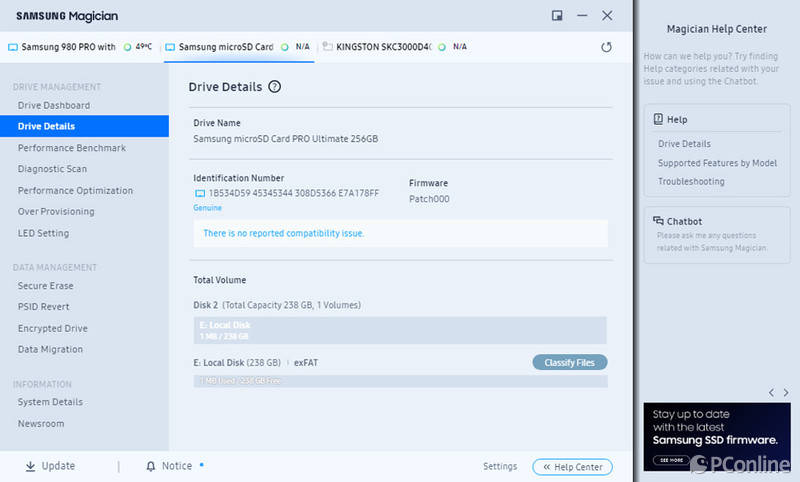
Task: Open Settings link at bottom
Action: click(x=500, y=466)
